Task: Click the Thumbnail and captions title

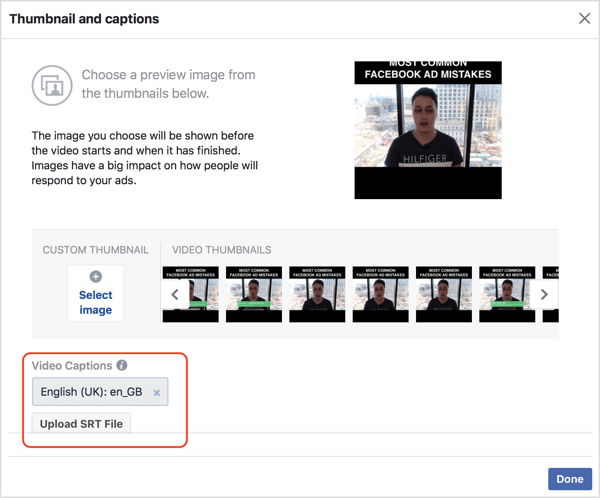Action: 84,19
